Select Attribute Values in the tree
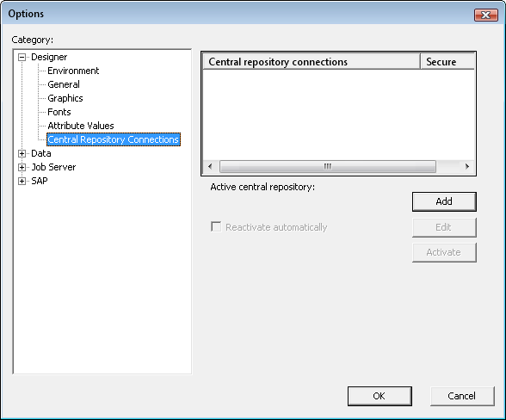The height and width of the screenshot is (420, 506). (81, 126)
